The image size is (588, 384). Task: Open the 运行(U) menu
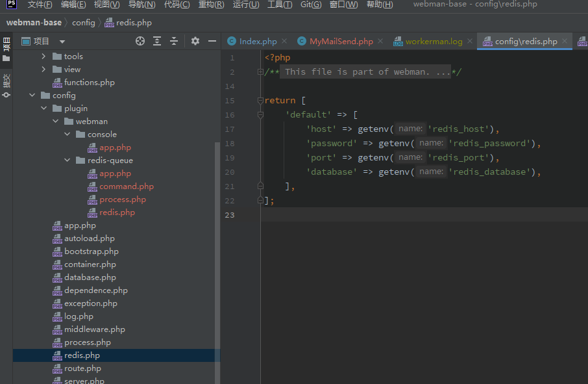pyautogui.click(x=246, y=5)
